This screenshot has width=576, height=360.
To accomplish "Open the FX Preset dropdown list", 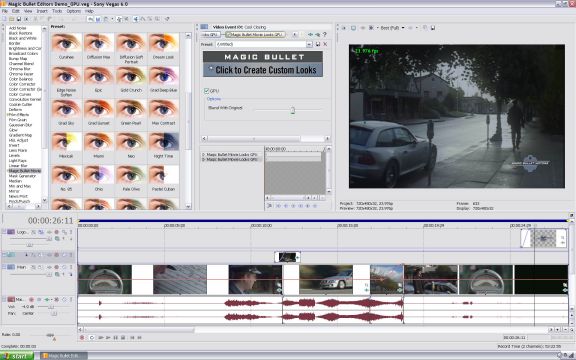I will coord(309,44).
